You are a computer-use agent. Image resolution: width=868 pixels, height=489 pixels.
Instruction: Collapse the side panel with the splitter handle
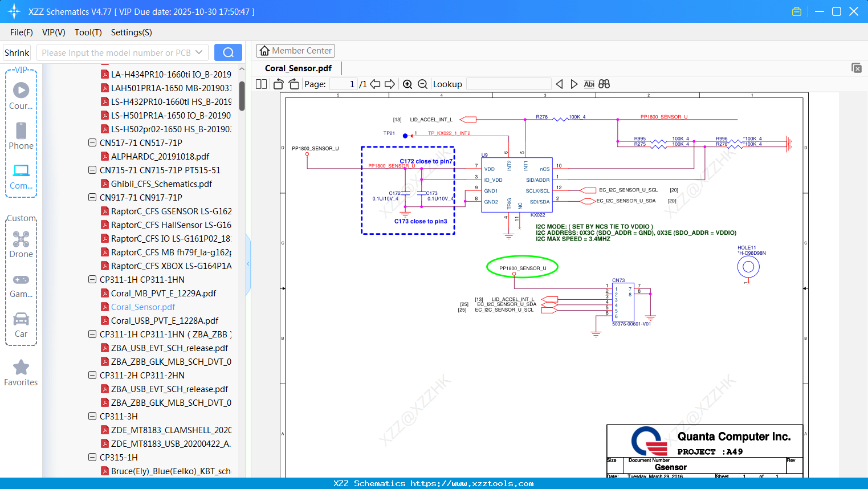(x=248, y=264)
